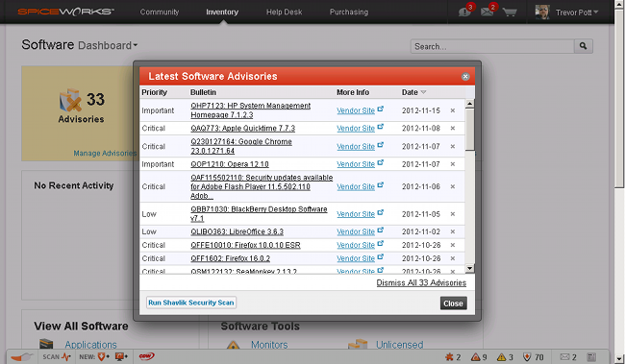
Task: Click the red warning triangle count 9
Action: click(476, 357)
